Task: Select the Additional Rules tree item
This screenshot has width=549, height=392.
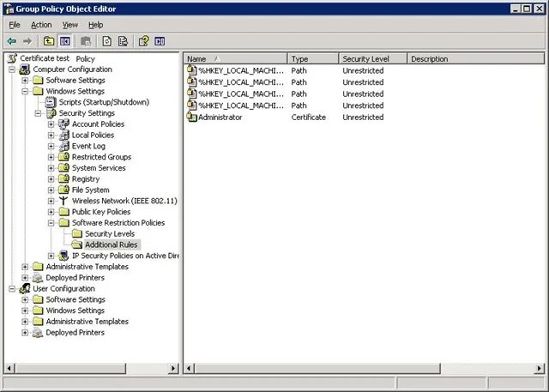Action: [112, 244]
